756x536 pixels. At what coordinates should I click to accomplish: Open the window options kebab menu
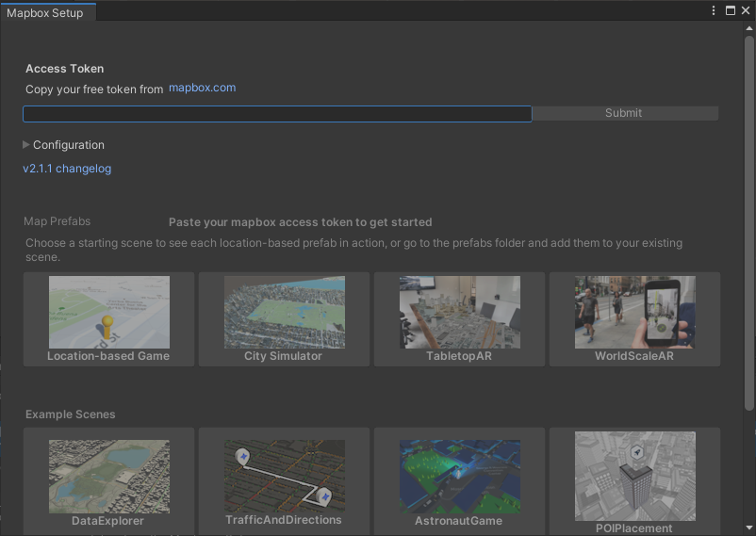tap(714, 10)
